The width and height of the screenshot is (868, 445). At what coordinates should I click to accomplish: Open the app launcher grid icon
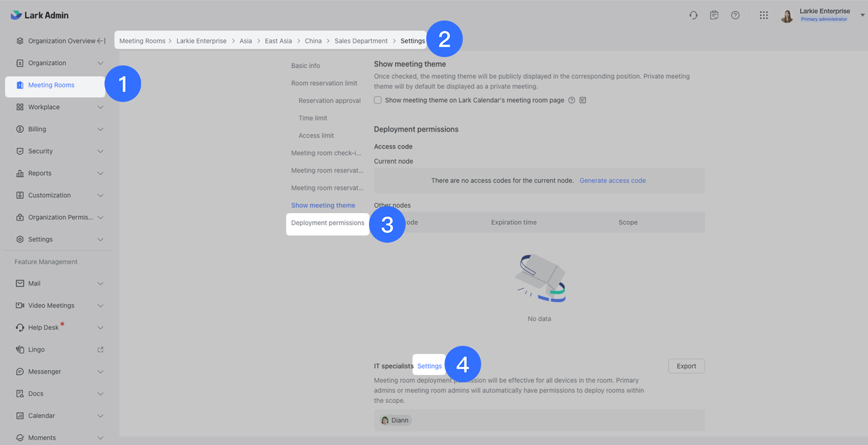[764, 15]
